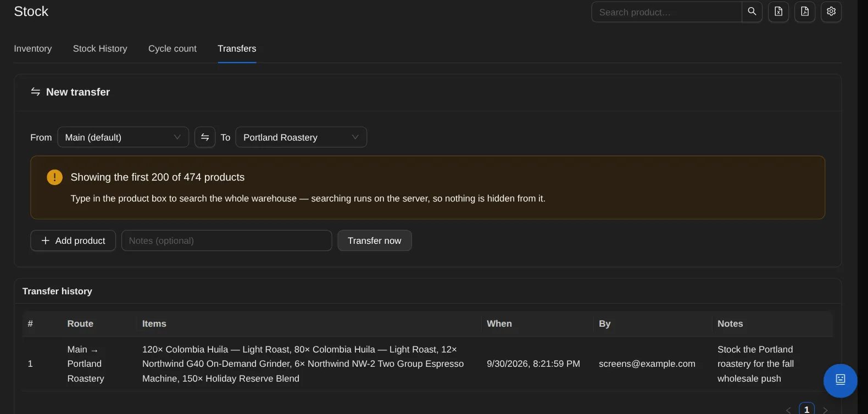
Task: Open the stock settings gear
Action: (831, 12)
